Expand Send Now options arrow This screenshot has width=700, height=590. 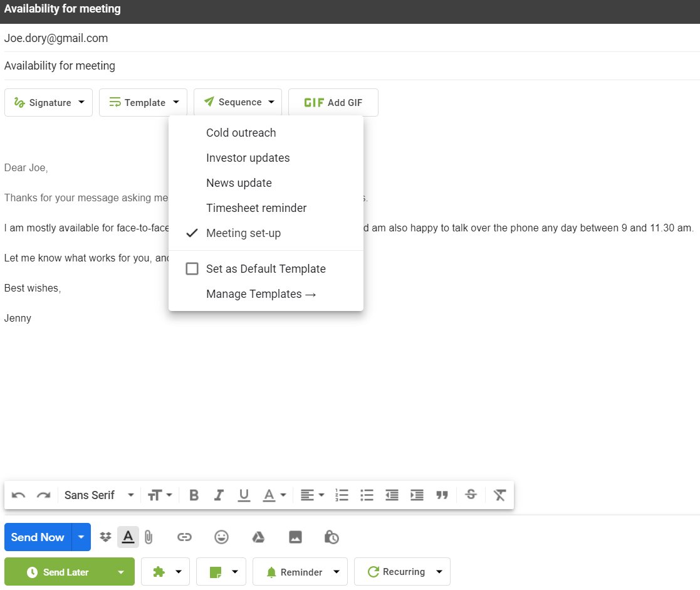[81, 537]
